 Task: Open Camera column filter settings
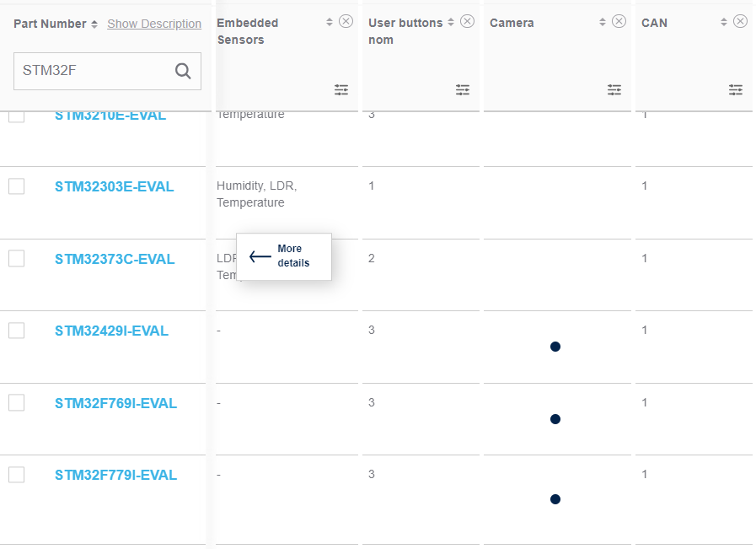[x=614, y=89]
